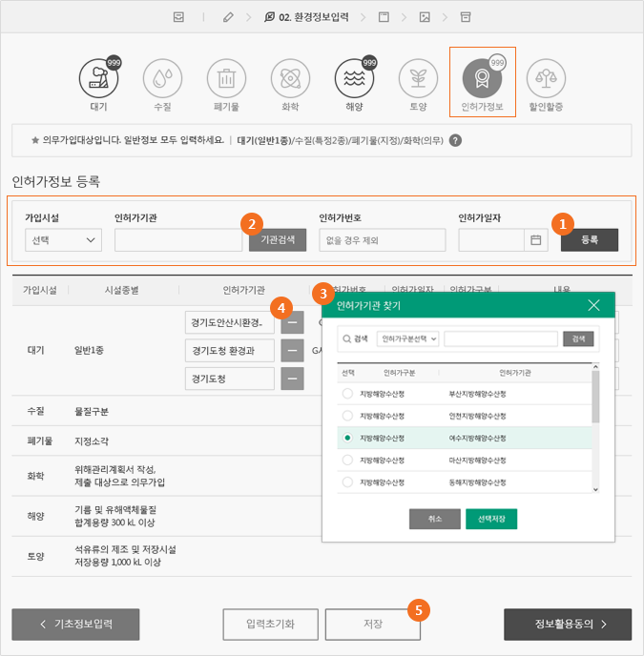
Task: Click the pencil step icon in breadcrumb
Action: point(228,17)
